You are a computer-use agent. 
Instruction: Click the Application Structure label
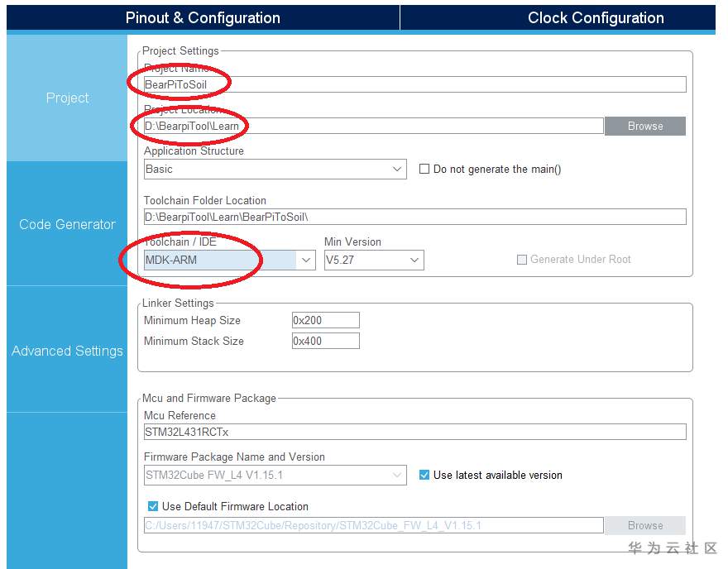pyautogui.click(x=194, y=151)
